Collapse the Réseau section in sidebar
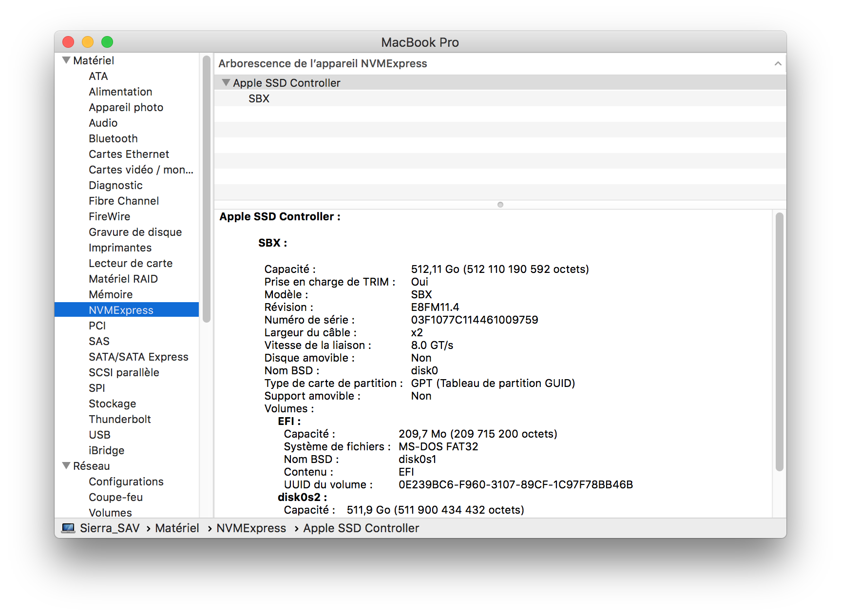Image resolution: width=841 pixels, height=616 pixels. click(66, 466)
